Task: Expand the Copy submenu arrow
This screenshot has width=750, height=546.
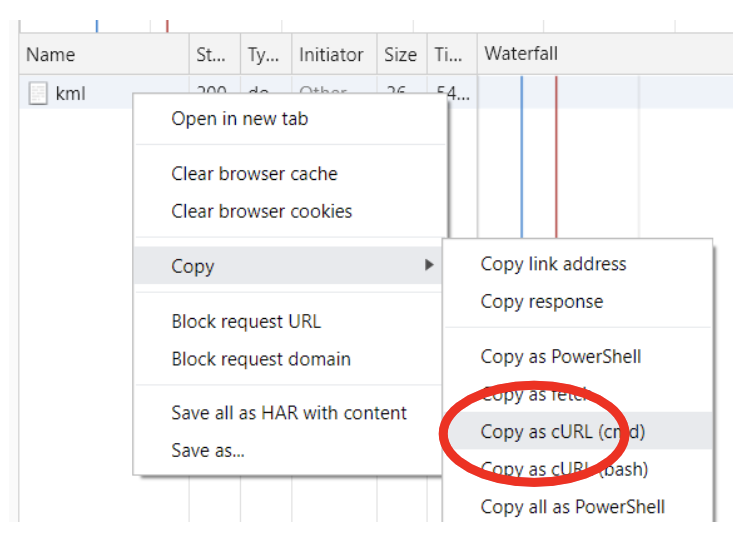Action: point(429,266)
